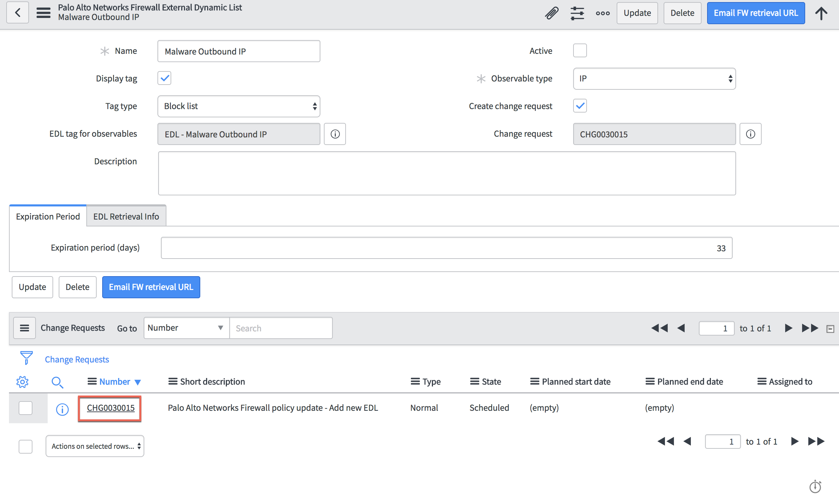The image size is (839, 504).
Task: Click into the Description text area
Action: (447, 173)
